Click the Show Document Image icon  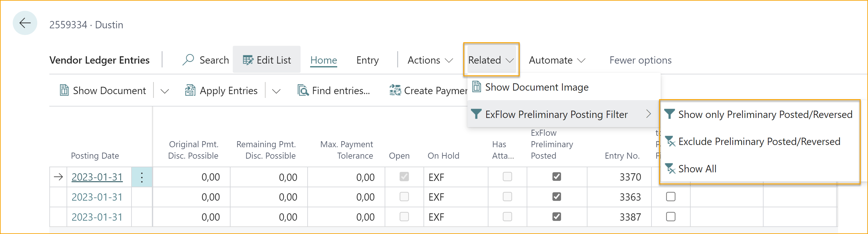[476, 87]
